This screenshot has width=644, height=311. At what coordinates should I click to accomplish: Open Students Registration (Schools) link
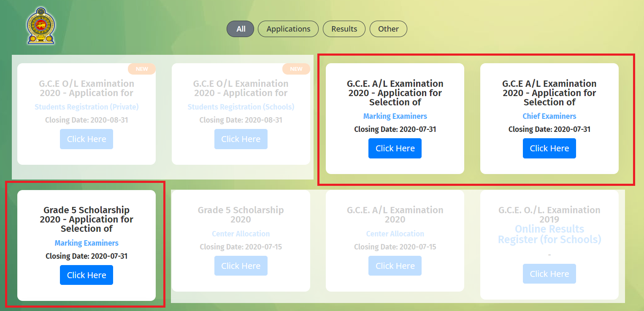pyautogui.click(x=241, y=107)
